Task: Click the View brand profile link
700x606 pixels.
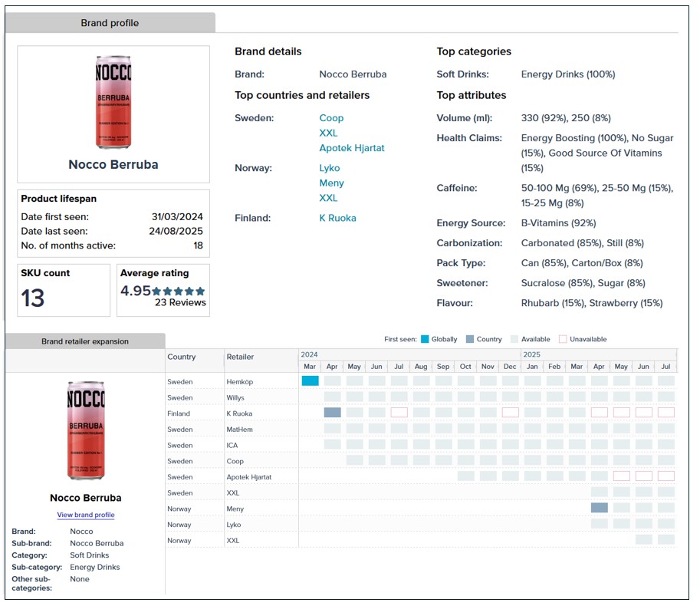Action: point(86,515)
